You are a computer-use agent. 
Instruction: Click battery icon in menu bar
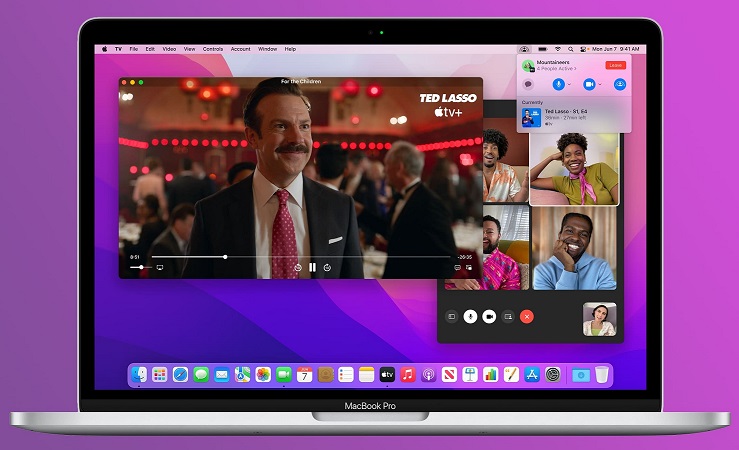pyautogui.click(x=543, y=49)
